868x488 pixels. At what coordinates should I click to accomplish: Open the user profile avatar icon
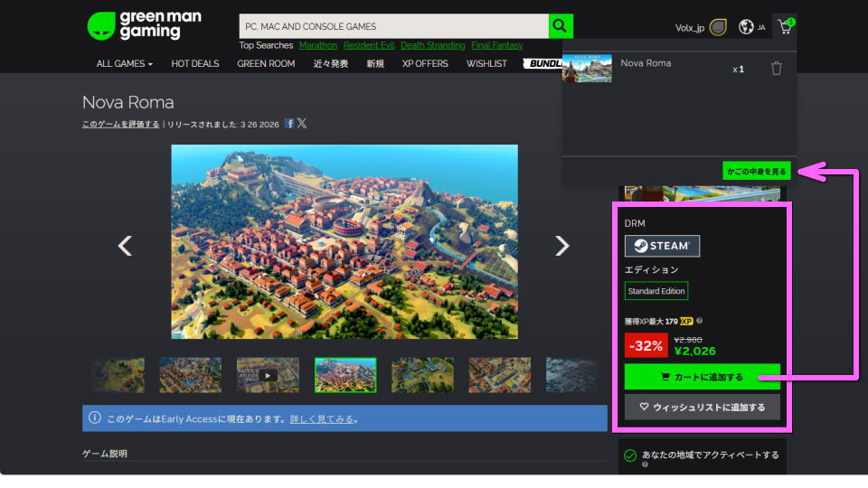coord(718,27)
